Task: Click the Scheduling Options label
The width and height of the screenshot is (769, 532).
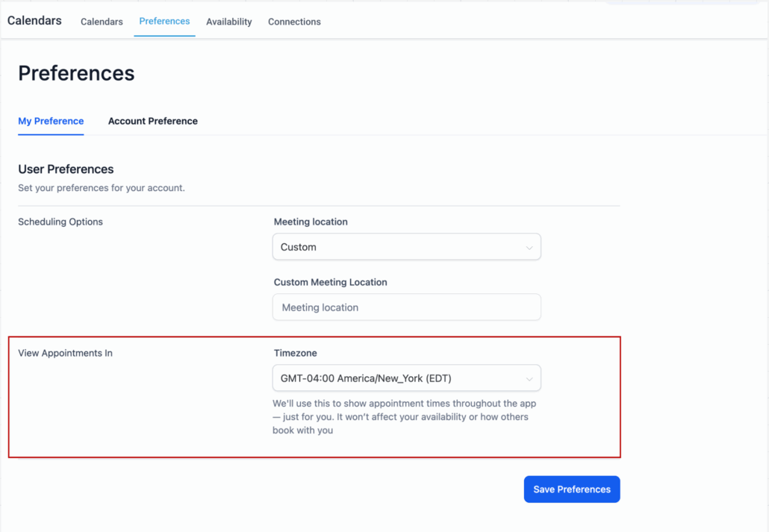Action: [x=60, y=222]
